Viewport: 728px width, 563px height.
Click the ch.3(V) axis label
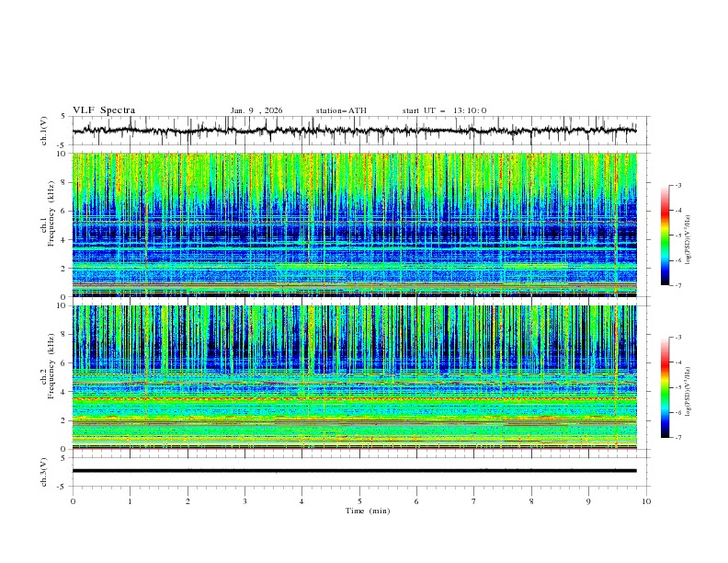coord(44,472)
